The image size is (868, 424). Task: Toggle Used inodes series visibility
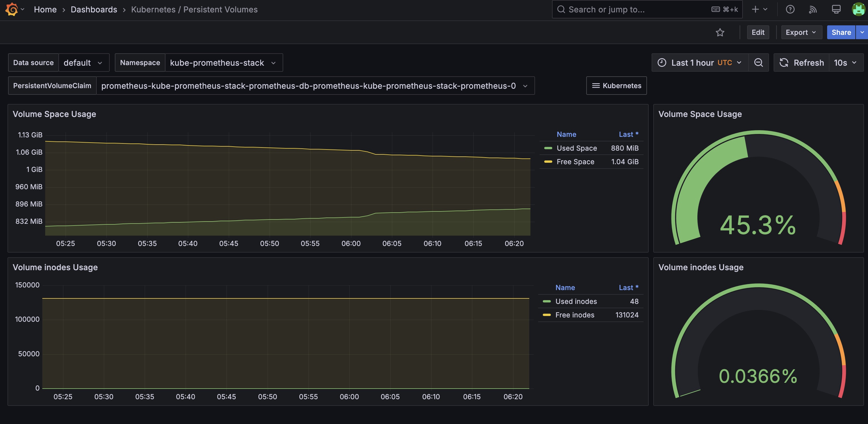coord(576,301)
